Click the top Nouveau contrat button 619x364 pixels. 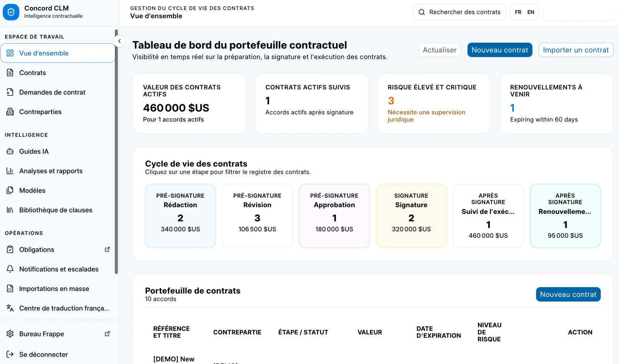500,50
